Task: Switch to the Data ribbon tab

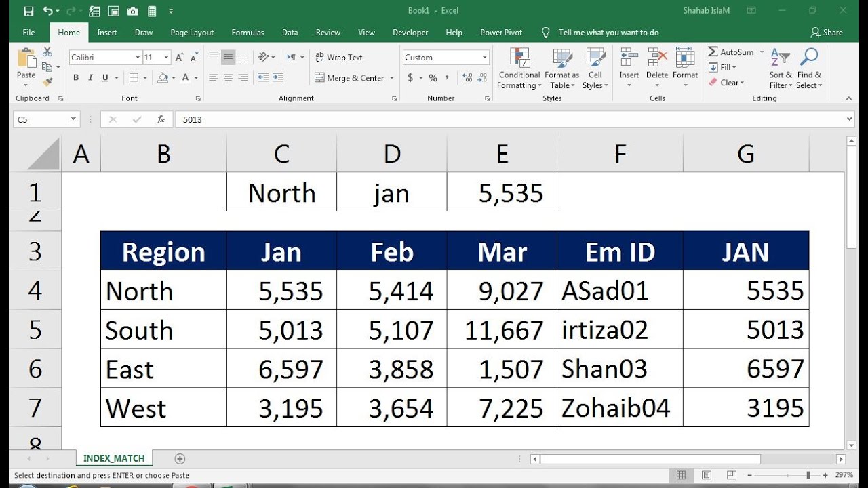Action: pos(290,32)
